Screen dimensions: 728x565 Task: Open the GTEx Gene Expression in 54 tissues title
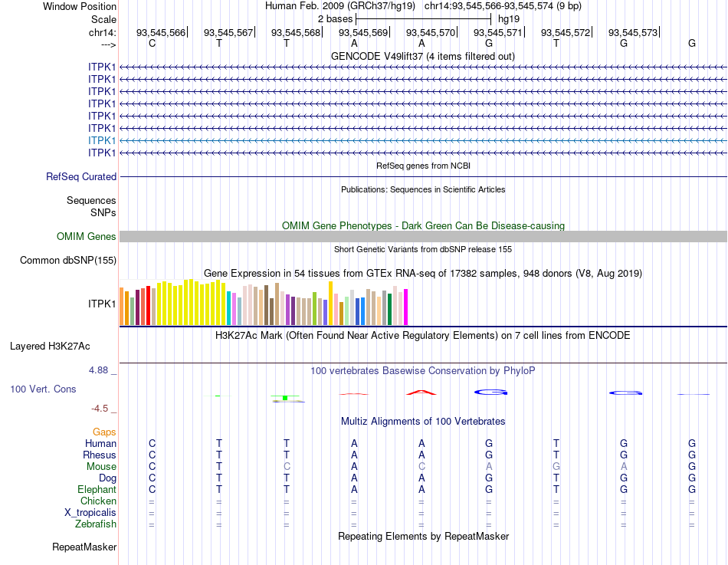(x=423, y=273)
